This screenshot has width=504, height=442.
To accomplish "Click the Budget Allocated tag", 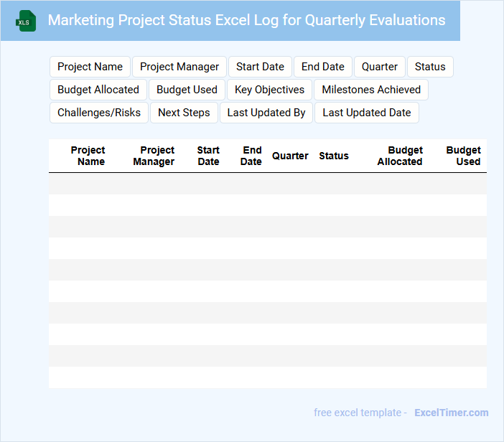I will [x=98, y=90].
